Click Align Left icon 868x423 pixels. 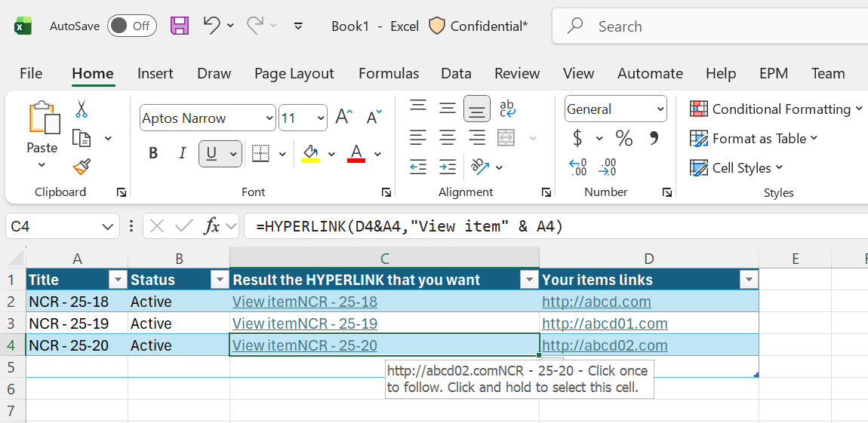(418, 136)
